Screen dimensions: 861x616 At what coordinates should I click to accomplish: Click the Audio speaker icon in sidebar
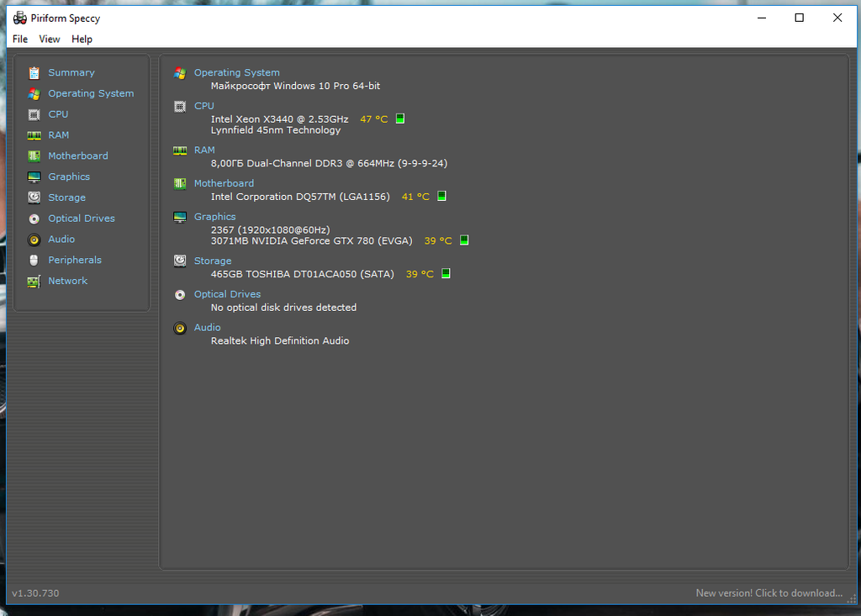34,240
